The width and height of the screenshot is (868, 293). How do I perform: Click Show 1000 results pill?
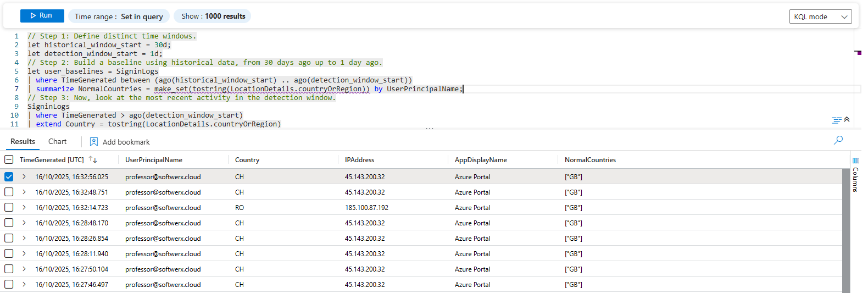(213, 16)
